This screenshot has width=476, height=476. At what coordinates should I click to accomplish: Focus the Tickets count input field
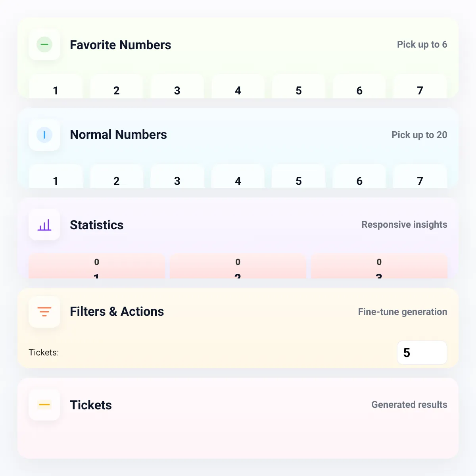point(422,353)
